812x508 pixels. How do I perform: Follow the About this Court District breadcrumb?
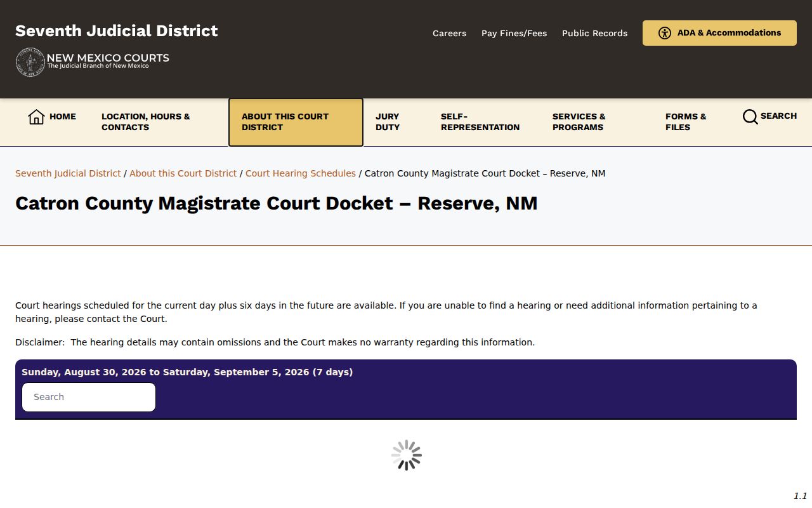point(183,173)
